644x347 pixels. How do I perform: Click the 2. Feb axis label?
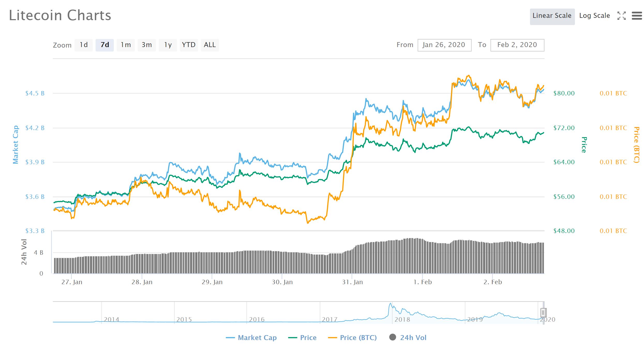pyautogui.click(x=493, y=282)
